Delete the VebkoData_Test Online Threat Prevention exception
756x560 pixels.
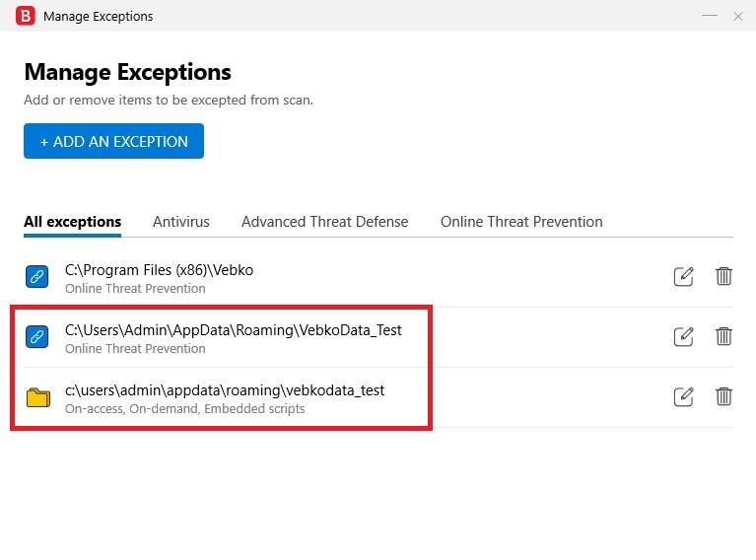point(723,337)
